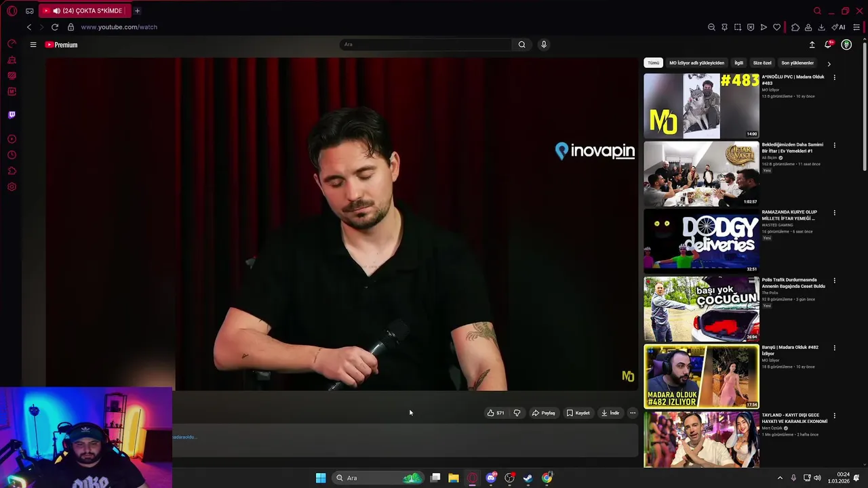Open the Opera GX main menu logo
Screen dimensions: 868x488
tap(12, 11)
